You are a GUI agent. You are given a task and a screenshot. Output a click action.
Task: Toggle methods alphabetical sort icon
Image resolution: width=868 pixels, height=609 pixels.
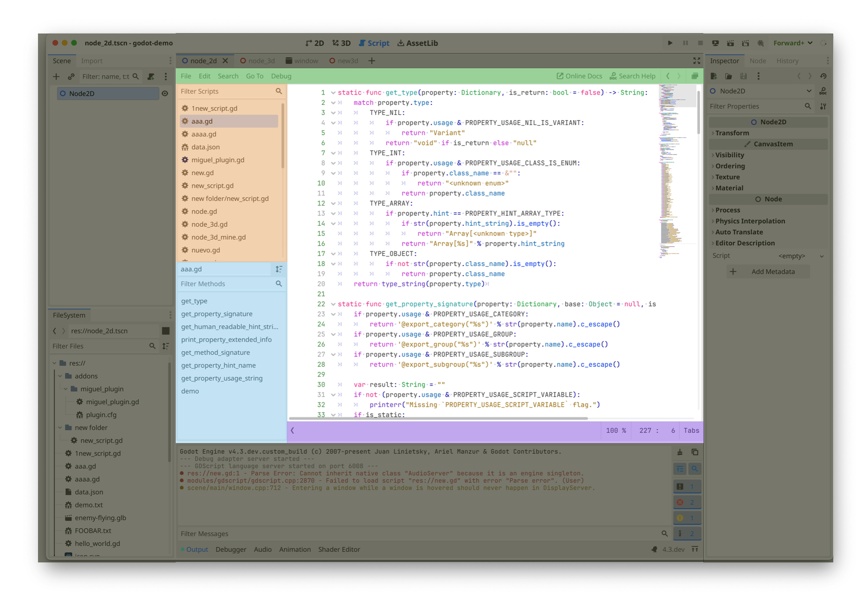click(279, 269)
